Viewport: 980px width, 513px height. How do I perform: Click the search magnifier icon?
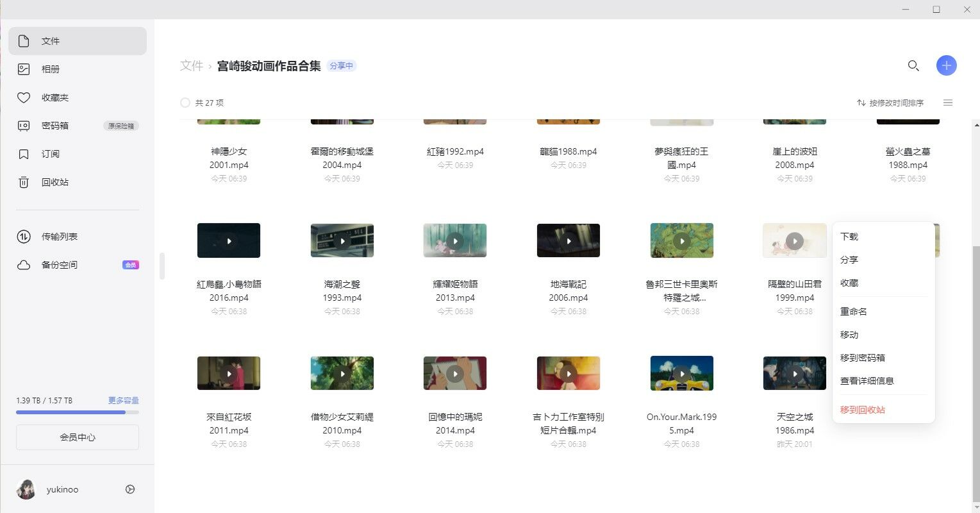pyautogui.click(x=913, y=65)
